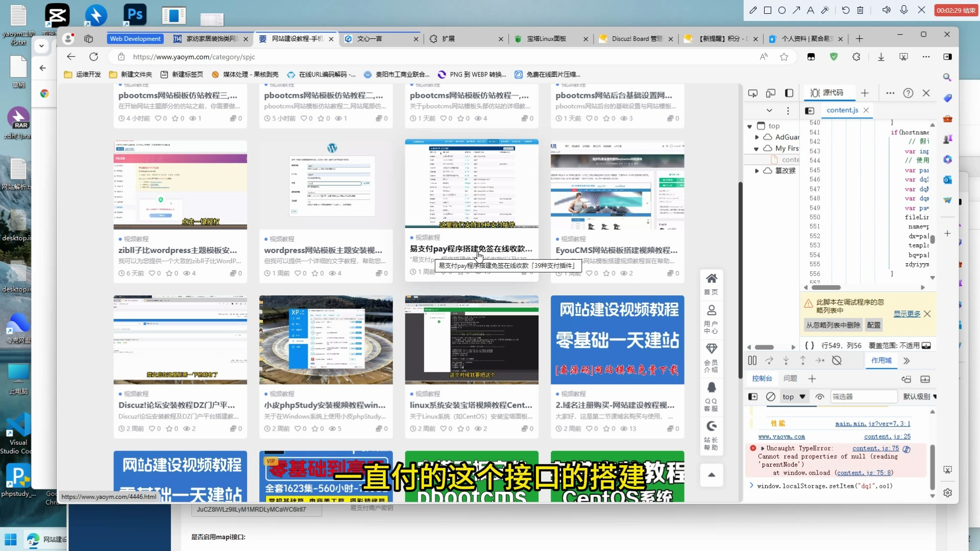Select the ellipse annotation tool
The width and height of the screenshot is (980, 551).
click(x=781, y=10)
